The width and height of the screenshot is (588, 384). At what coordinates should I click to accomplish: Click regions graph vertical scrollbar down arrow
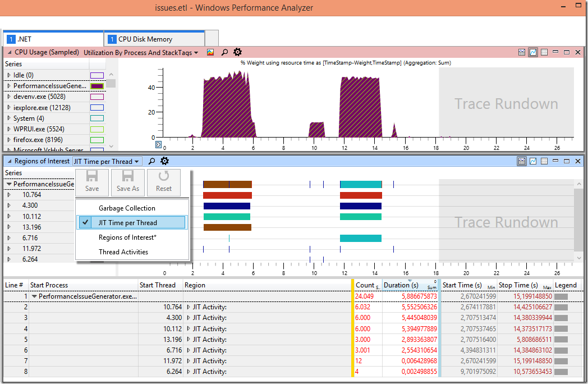[579, 258]
